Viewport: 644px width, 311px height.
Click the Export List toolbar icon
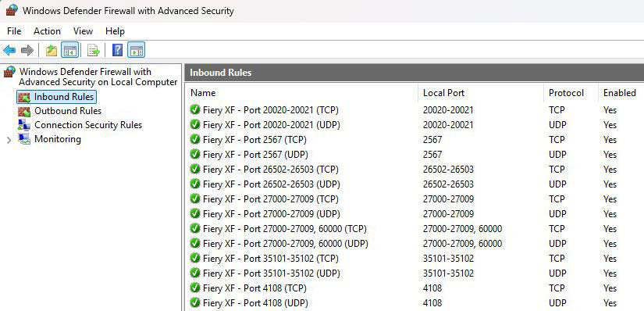(x=94, y=51)
